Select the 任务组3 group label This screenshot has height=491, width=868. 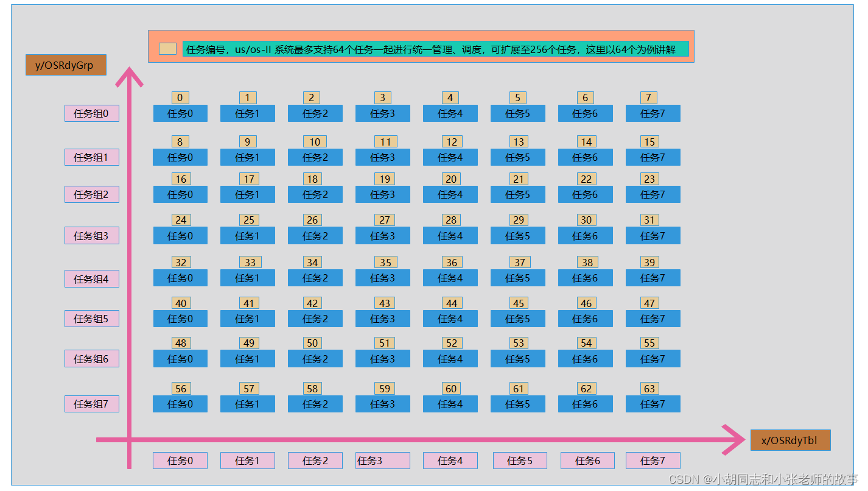[92, 236]
